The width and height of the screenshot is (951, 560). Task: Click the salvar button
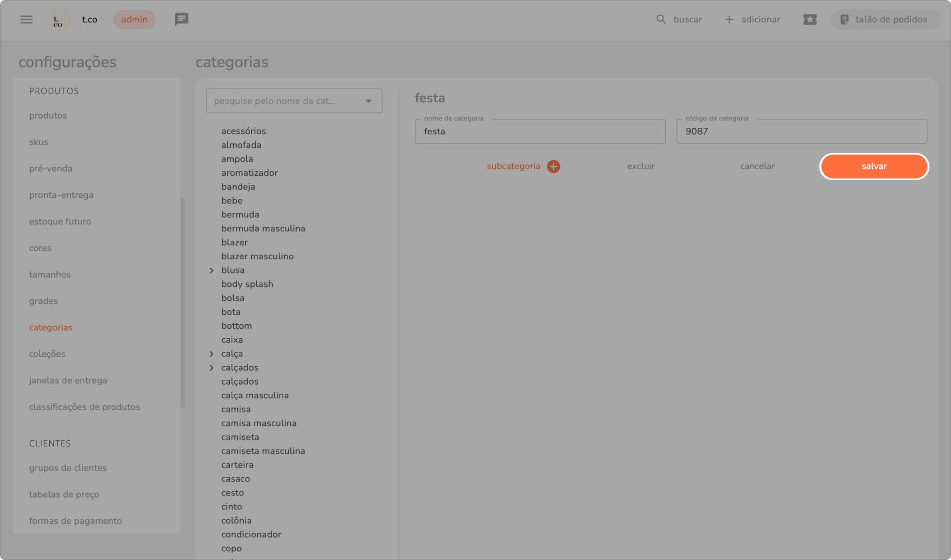(x=874, y=166)
